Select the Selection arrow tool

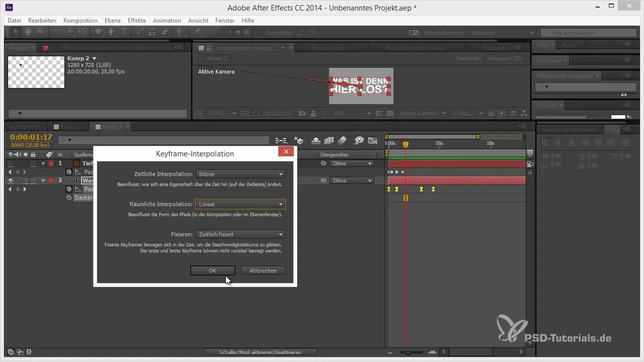click(16, 32)
